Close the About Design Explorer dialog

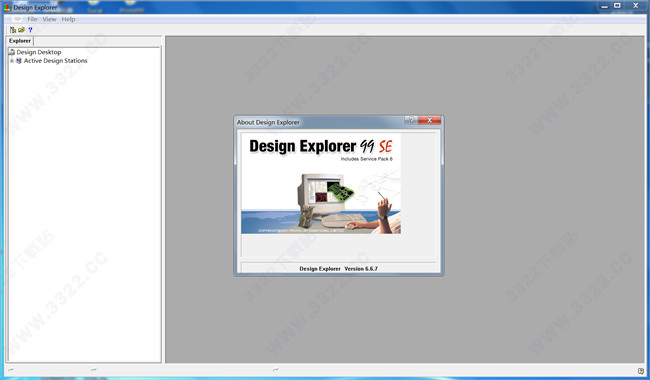(429, 120)
